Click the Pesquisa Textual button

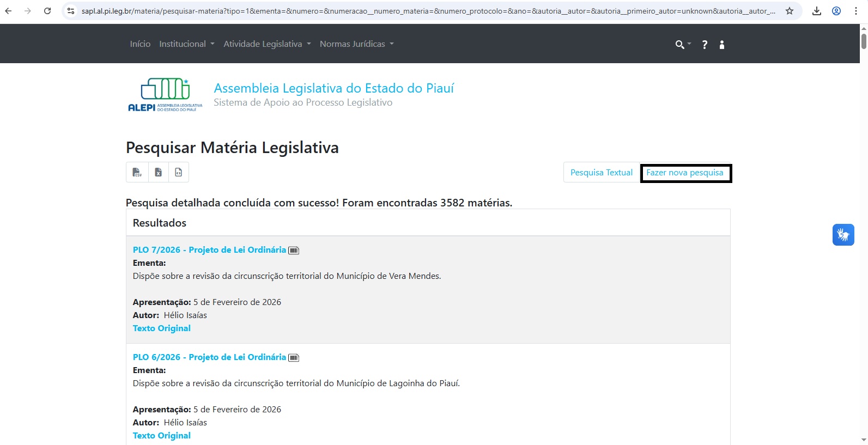601,173
